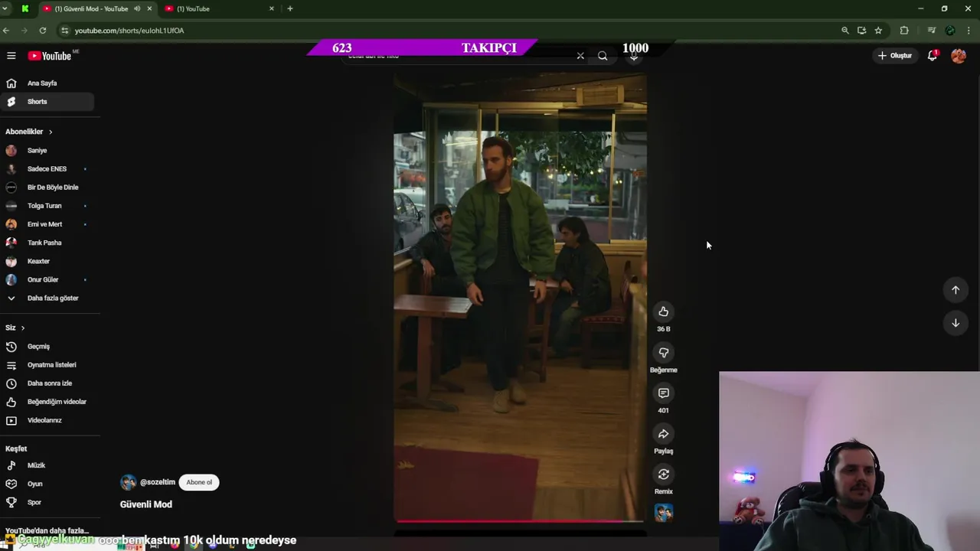Open the Tolga Turan channel

click(47, 206)
